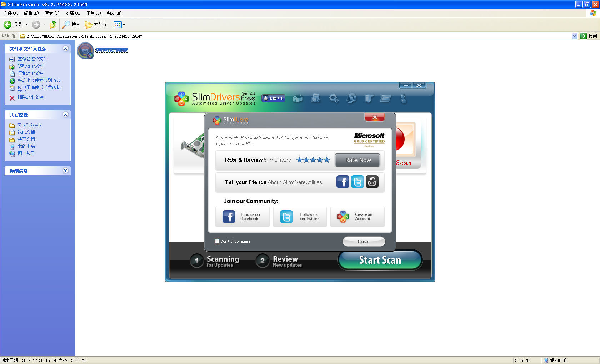Viewport: 600px width, 364px height.
Task: Click the SlimDrivers colorful logo icon
Action: click(x=181, y=98)
